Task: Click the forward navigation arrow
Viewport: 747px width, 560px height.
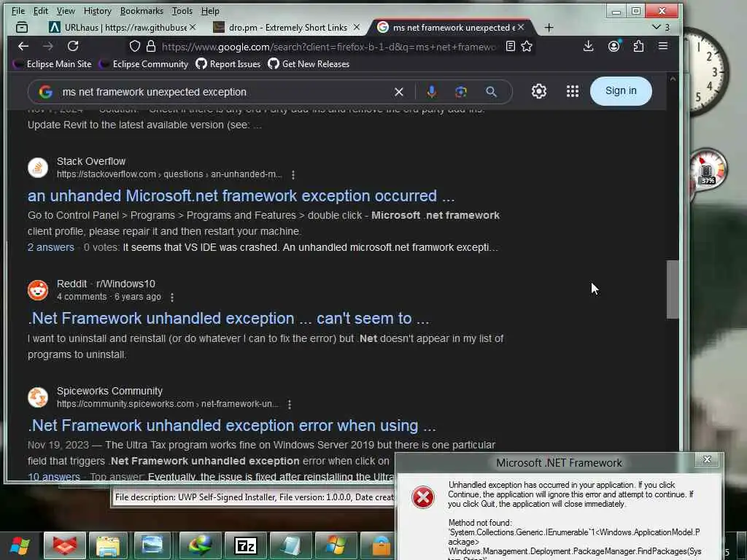Action: [x=47, y=46]
